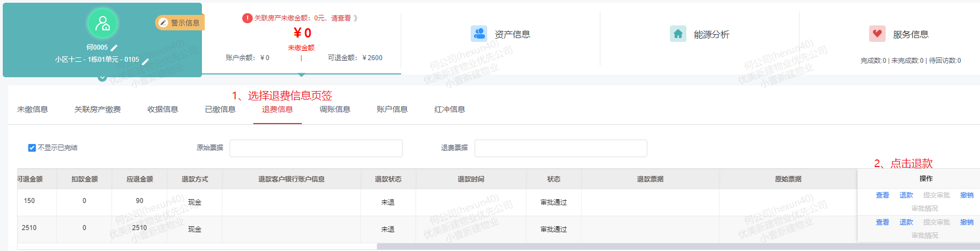Screen dimensions: 980x251
Task: Edit owner name 何0005 pencil icon
Action: (x=114, y=48)
